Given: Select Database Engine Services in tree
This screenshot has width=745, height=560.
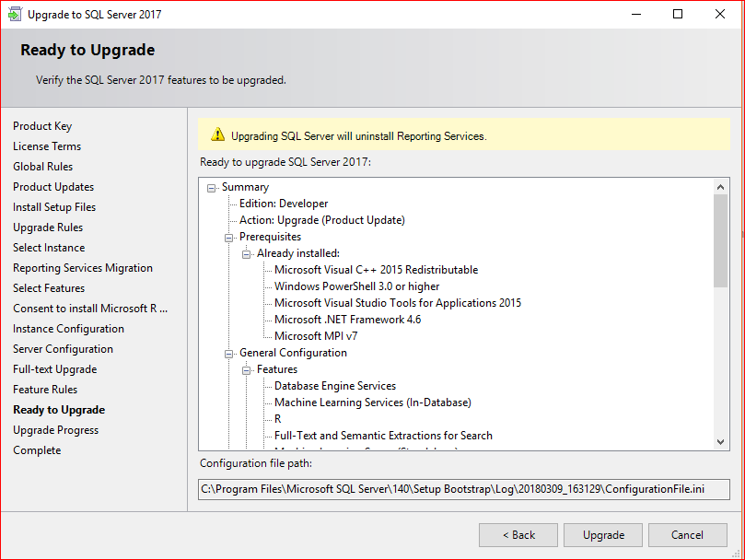Looking at the screenshot, I should 335,386.
